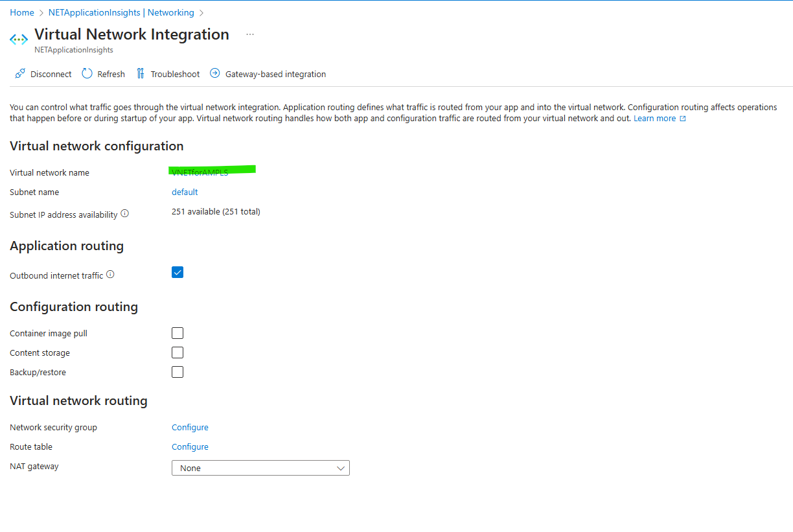Click the Gateway-based integration arrow icon
The image size is (793, 532).
click(215, 74)
